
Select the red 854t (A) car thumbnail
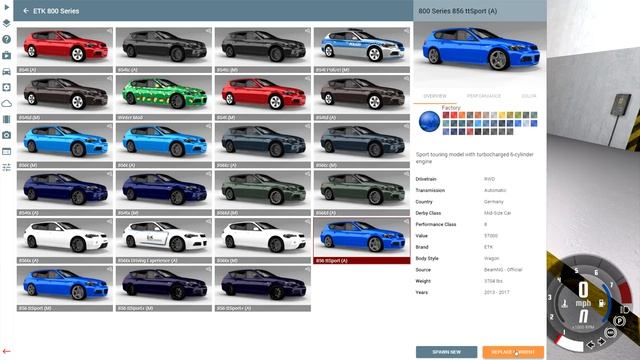[x=65, y=50]
